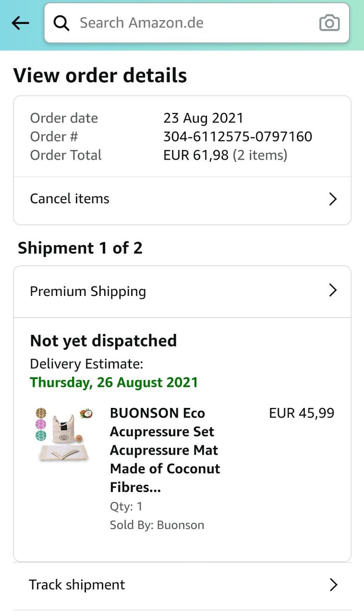Tap the Order Total EUR 61,98 value
The image size is (364, 615).
196,155
